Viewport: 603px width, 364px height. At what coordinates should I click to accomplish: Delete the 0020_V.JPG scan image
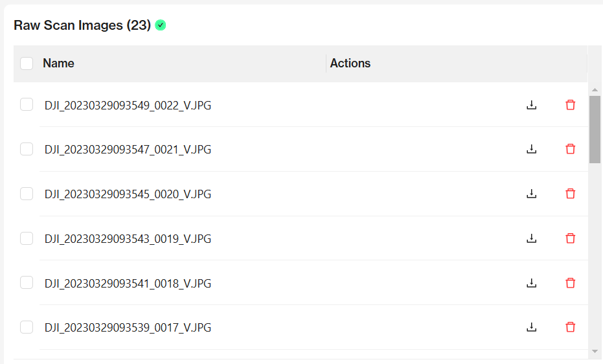pos(570,194)
